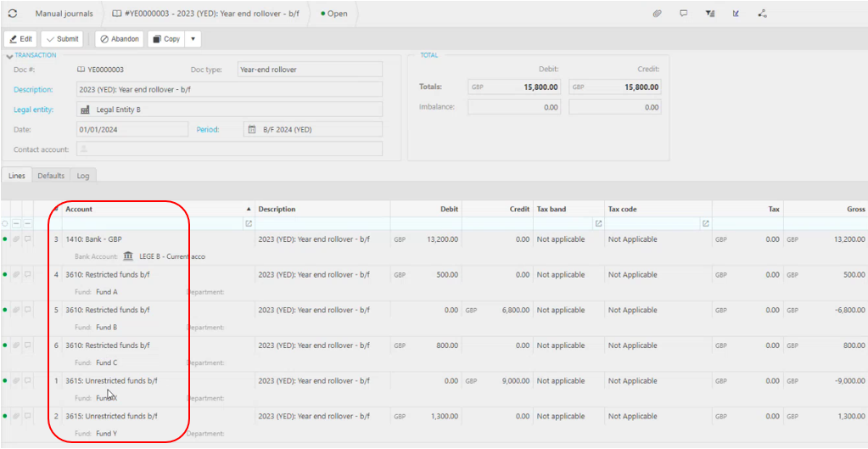
Task: Click the bank icon beside LEGE B - Current acco
Action: coord(128,256)
